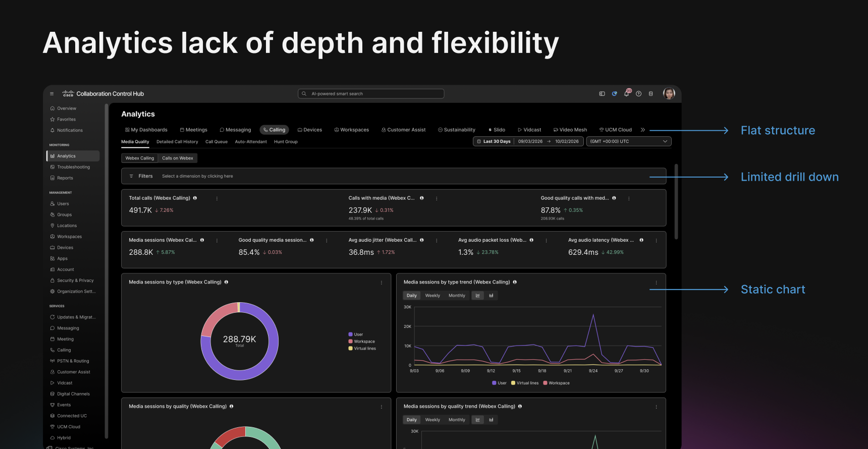Open Security & Privacy in sidebar
Image resolution: width=868 pixels, height=449 pixels.
pos(73,280)
